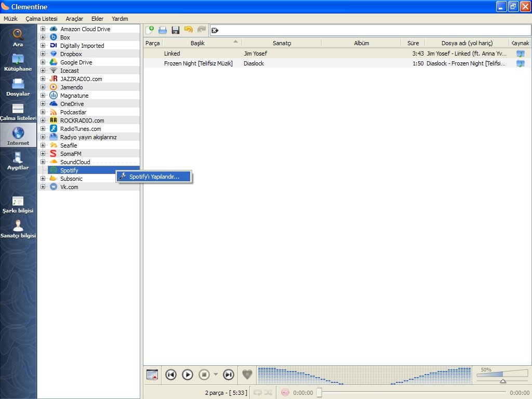The image size is (532, 399).
Task: Toggle the repeat mode icon
Action: point(258,393)
